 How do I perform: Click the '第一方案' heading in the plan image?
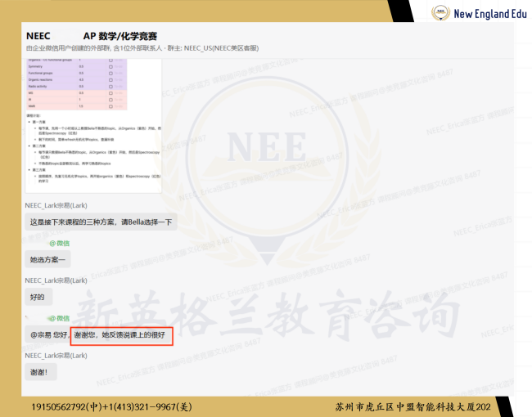pyautogui.click(x=39, y=122)
